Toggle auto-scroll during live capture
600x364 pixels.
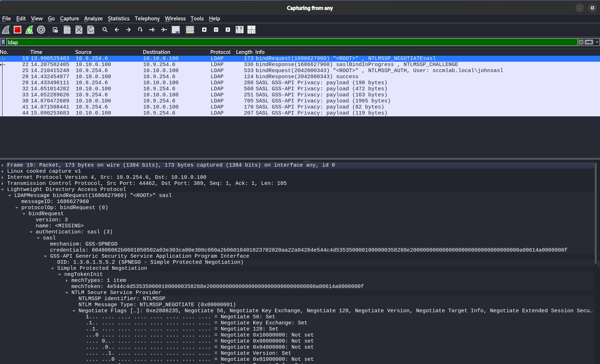(x=176, y=30)
